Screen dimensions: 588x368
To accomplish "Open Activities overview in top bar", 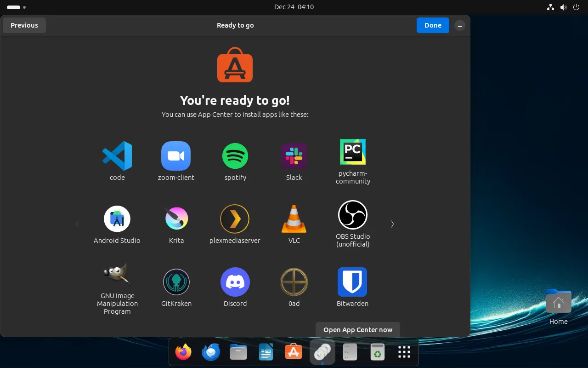I will point(16,7).
